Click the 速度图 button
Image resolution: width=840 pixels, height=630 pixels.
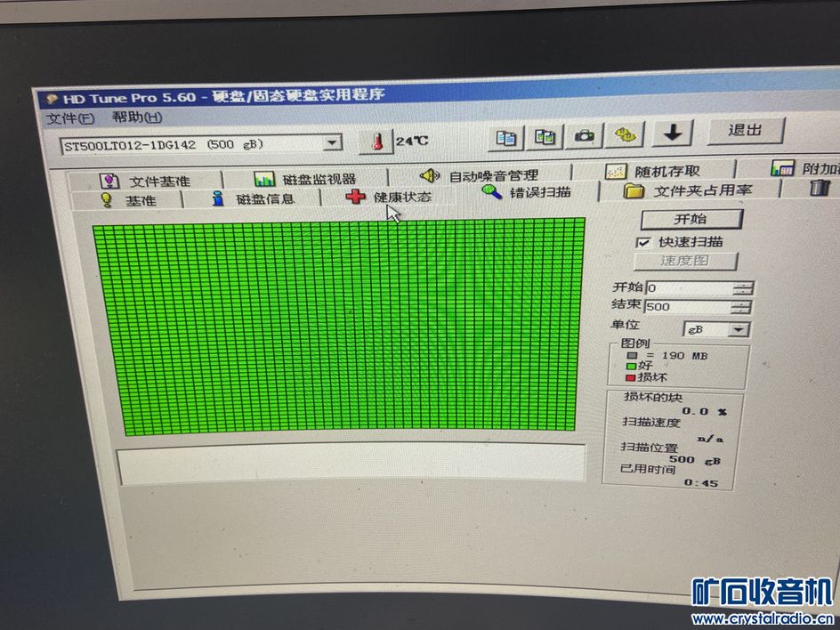click(685, 261)
